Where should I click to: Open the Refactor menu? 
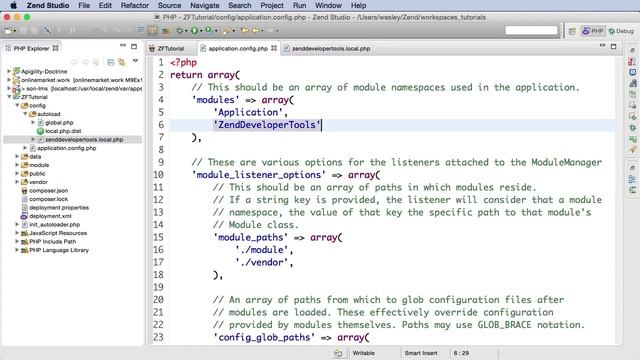(x=135, y=5)
